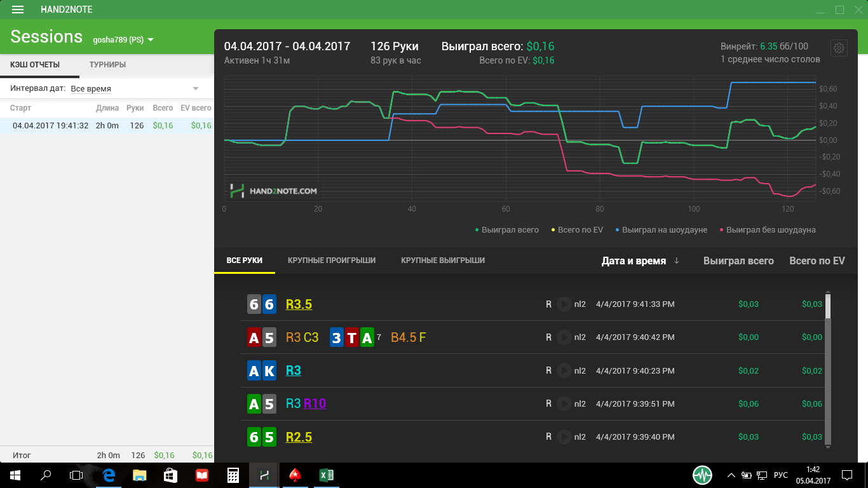868x488 pixels.
Task: Switch to КЭШ ОТЧЕТЫ tab
Action: tap(35, 65)
